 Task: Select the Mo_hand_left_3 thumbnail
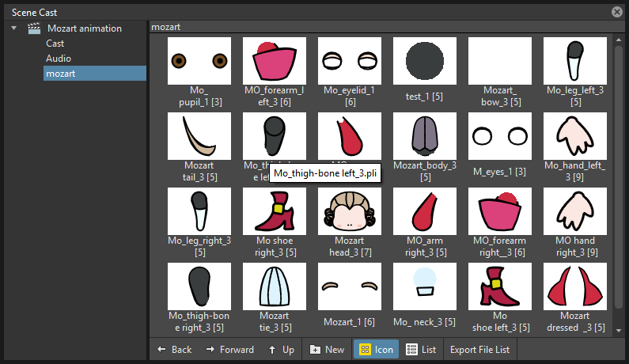pos(575,136)
